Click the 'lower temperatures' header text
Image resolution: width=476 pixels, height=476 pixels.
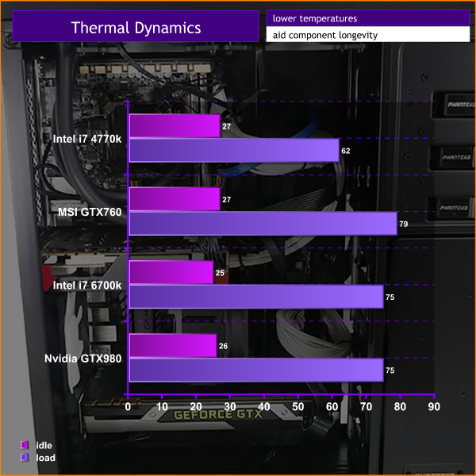[314, 18]
